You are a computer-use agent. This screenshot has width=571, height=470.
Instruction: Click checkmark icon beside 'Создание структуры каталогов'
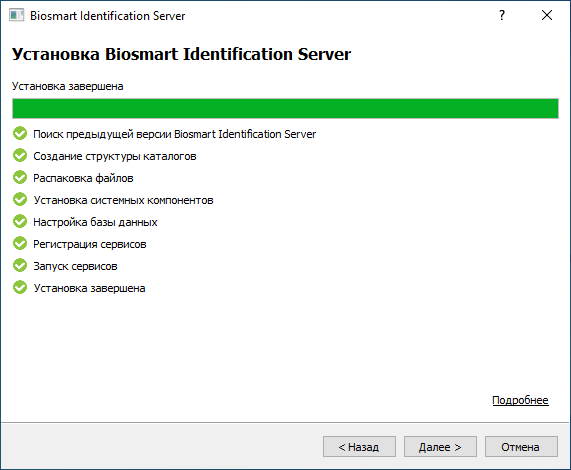20,156
